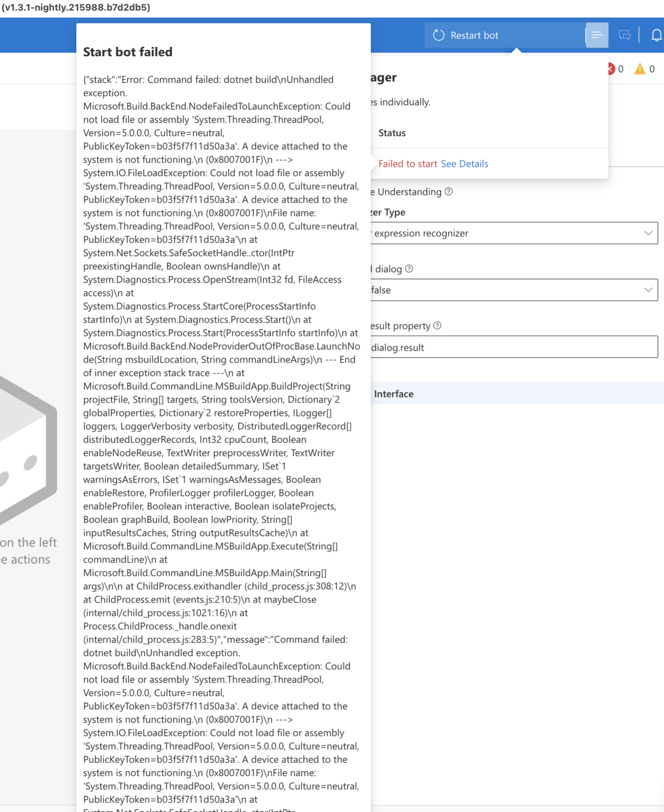Open the notifications bell icon
The width and height of the screenshot is (664, 812).
[x=656, y=35]
